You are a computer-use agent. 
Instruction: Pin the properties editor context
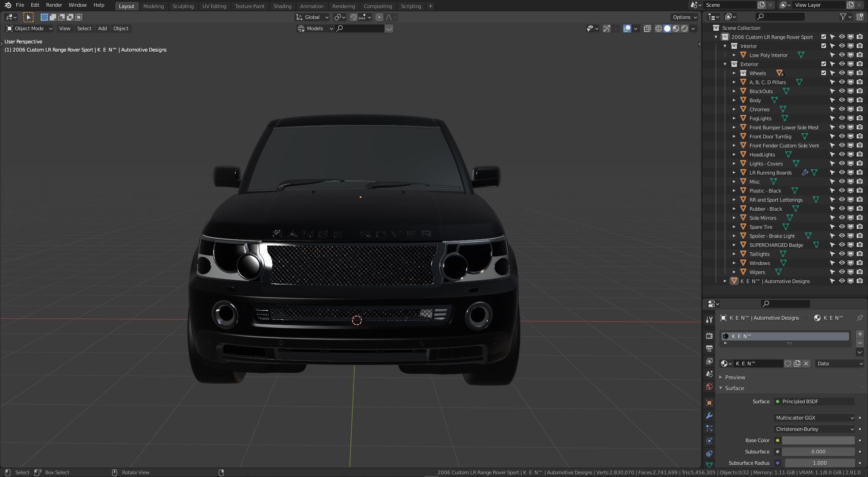click(x=859, y=318)
